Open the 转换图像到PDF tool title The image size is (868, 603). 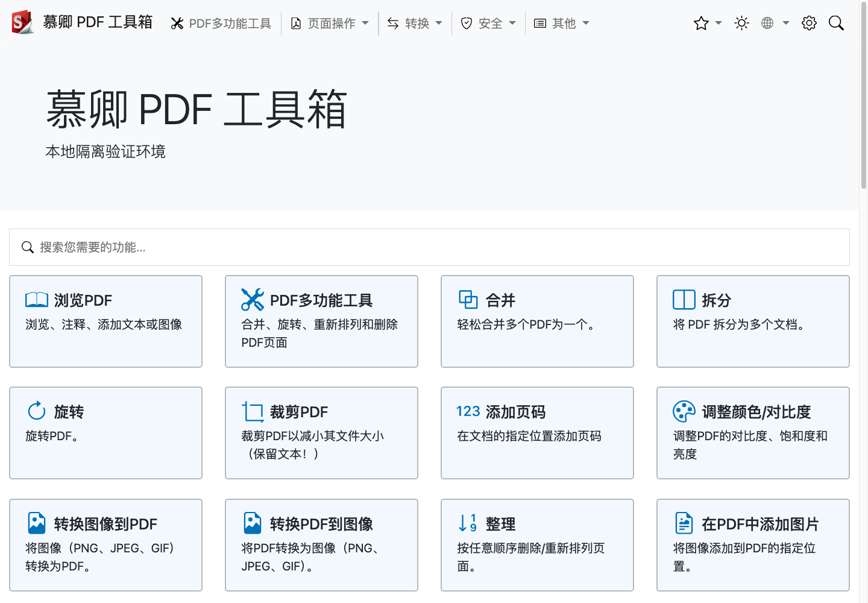pos(105,524)
